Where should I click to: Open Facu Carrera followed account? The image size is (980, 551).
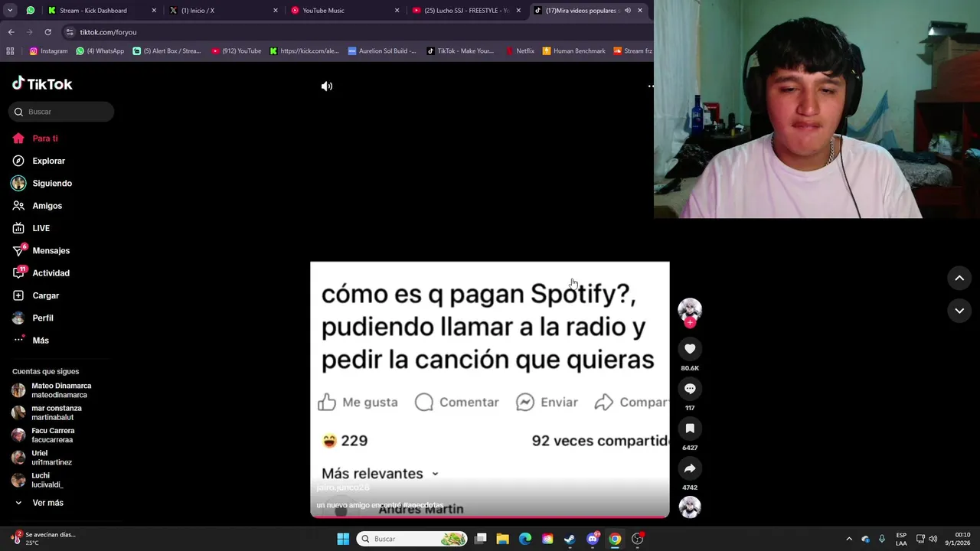click(43, 435)
